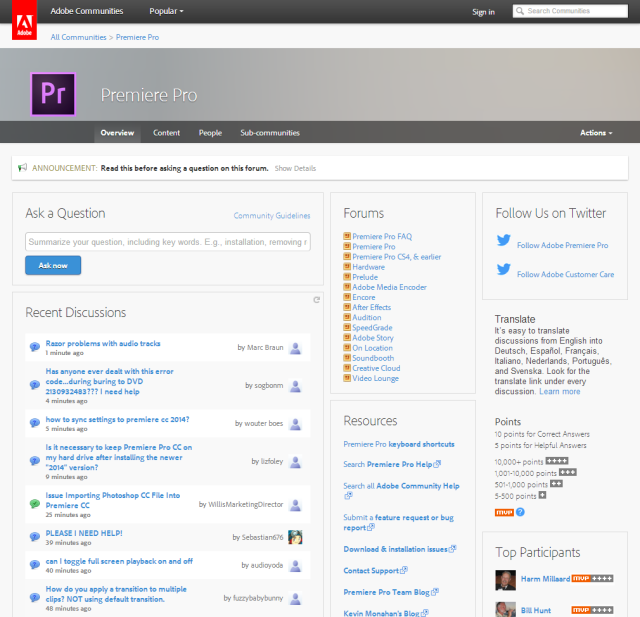Expand announcement with Show Details

click(x=295, y=168)
